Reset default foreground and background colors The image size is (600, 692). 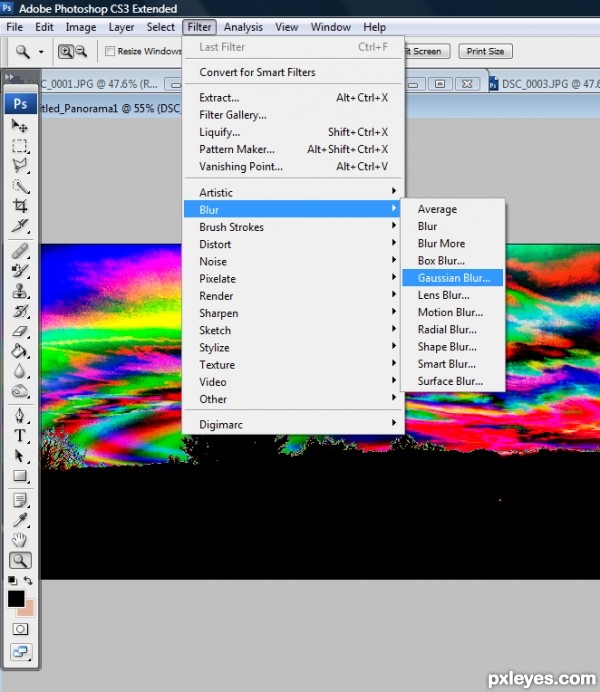coord(12,580)
